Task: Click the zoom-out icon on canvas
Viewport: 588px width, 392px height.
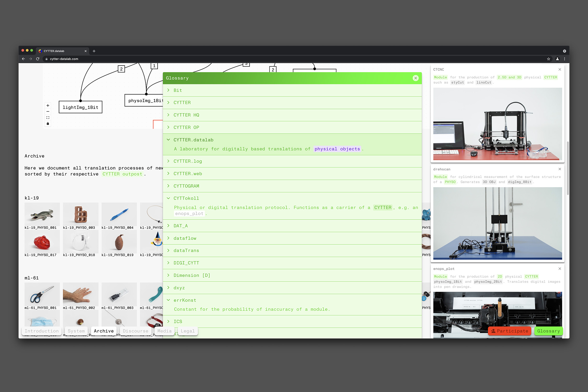Action: [x=48, y=112]
